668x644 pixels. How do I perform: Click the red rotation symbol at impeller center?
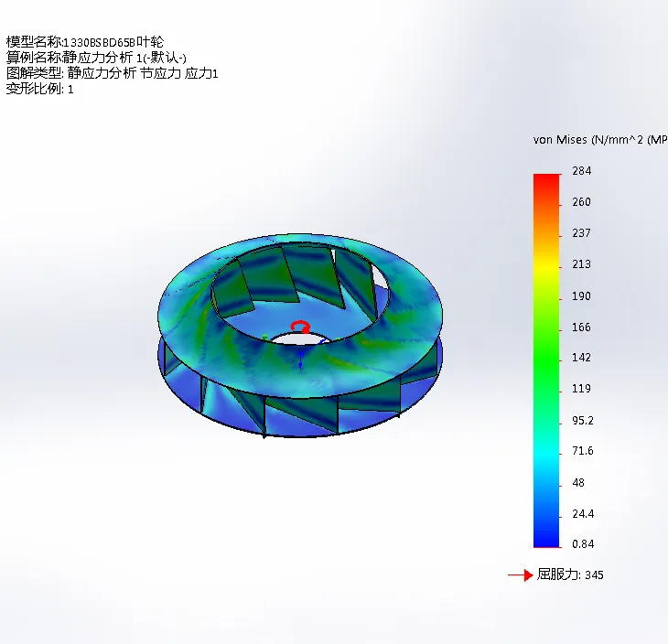300,327
